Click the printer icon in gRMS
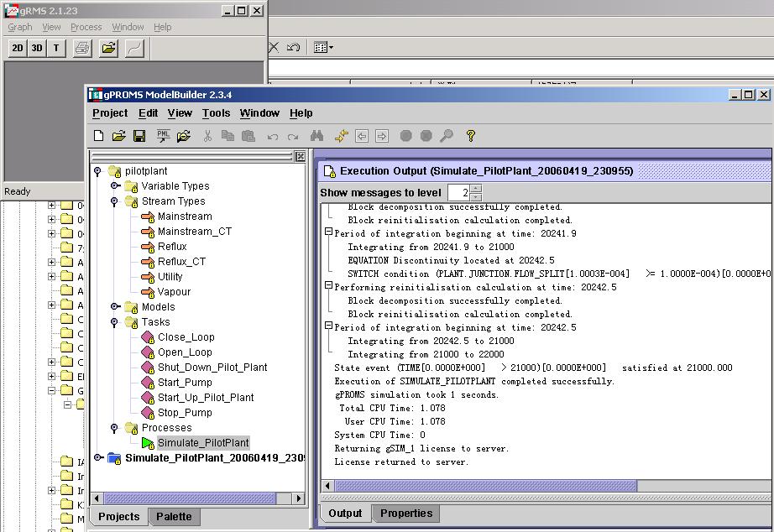The height and width of the screenshot is (532, 774). pos(82,48)
